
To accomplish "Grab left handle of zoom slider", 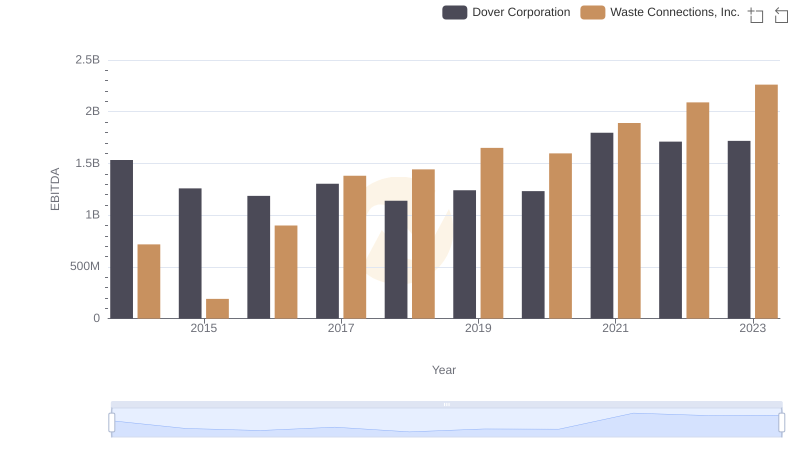I will click(112, 423).
